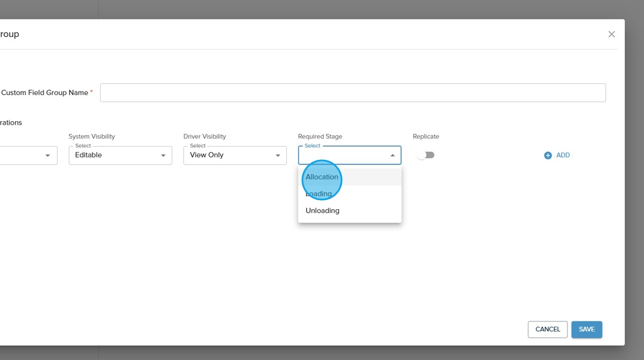
Task: Save the custom field group
Action: pyautogui.click(x=586, y=330)
